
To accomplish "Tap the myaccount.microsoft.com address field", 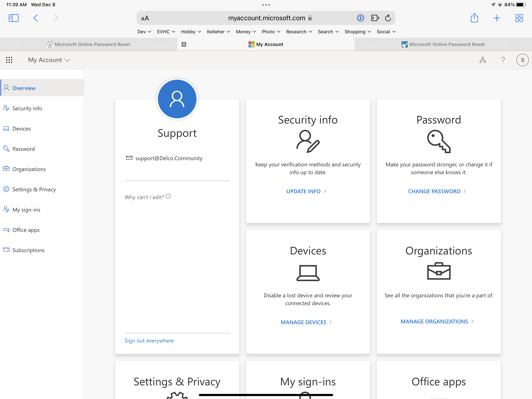I will click(266, 18).
